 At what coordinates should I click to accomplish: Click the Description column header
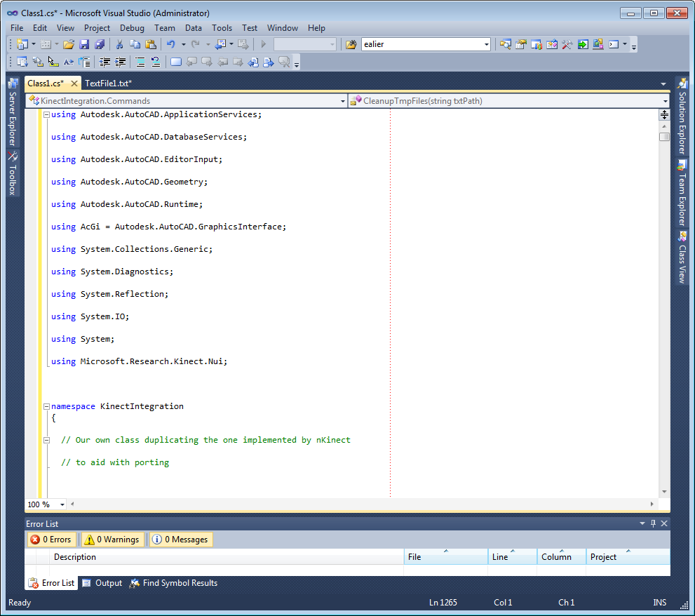tap(75, 557)
